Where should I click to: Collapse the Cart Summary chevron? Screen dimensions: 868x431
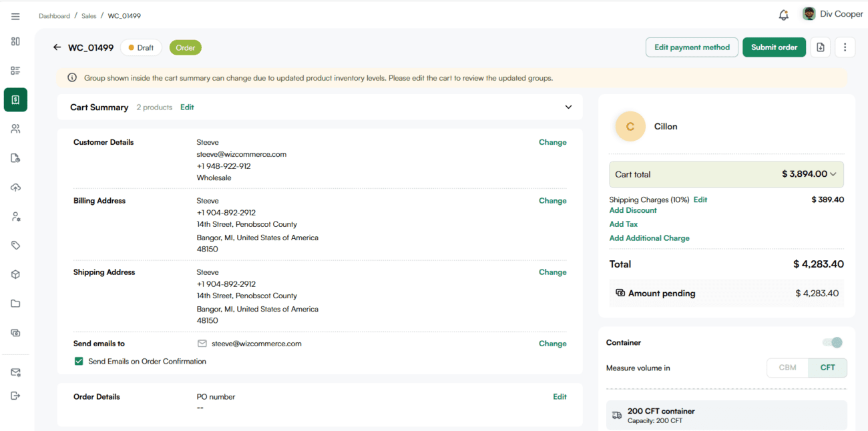(x=568, y=107)
